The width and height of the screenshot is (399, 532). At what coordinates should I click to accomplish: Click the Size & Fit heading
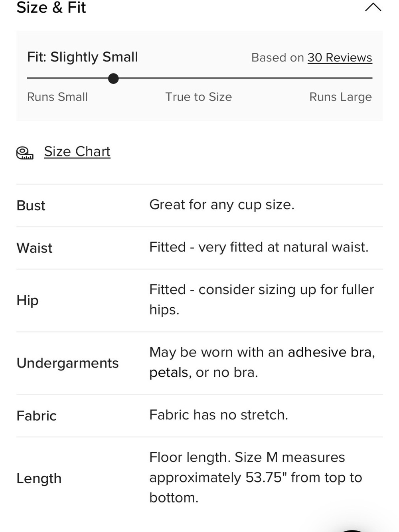coord(51,8)
